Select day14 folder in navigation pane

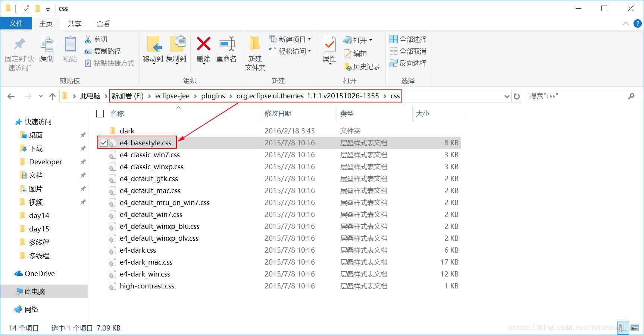39,216
